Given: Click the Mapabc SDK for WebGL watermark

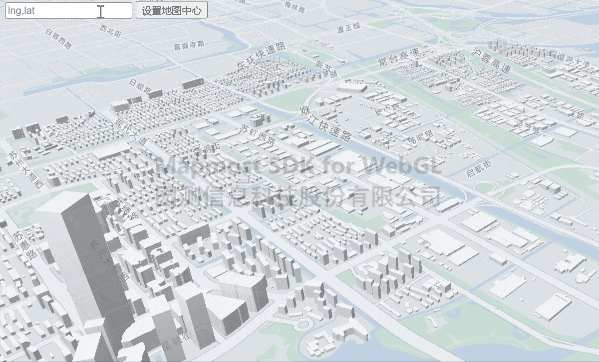Looking at the screenshot, I should tap(298, 165).
